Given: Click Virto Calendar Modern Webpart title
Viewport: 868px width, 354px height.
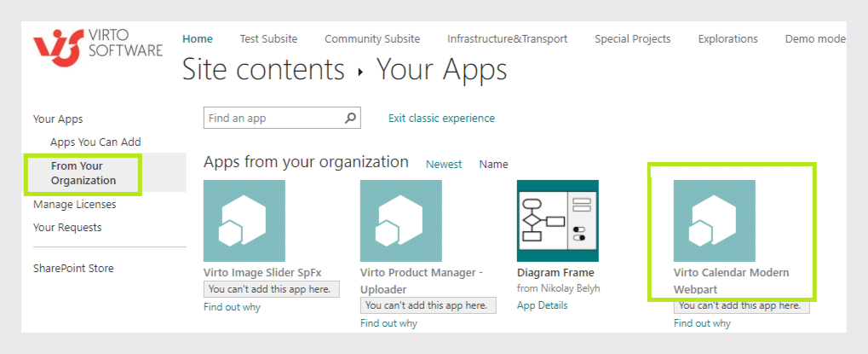Looking at the screenshot, I should coord(731,281).
